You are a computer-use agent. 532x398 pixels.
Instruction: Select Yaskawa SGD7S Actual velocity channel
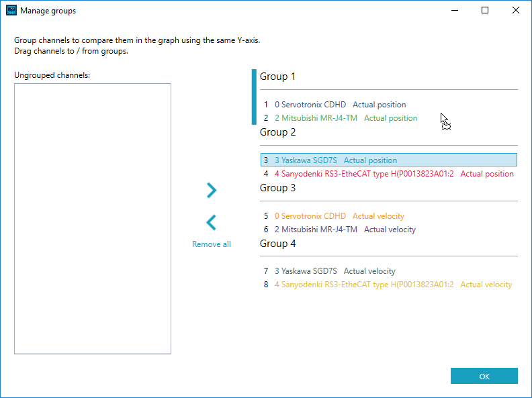[335, 271]
